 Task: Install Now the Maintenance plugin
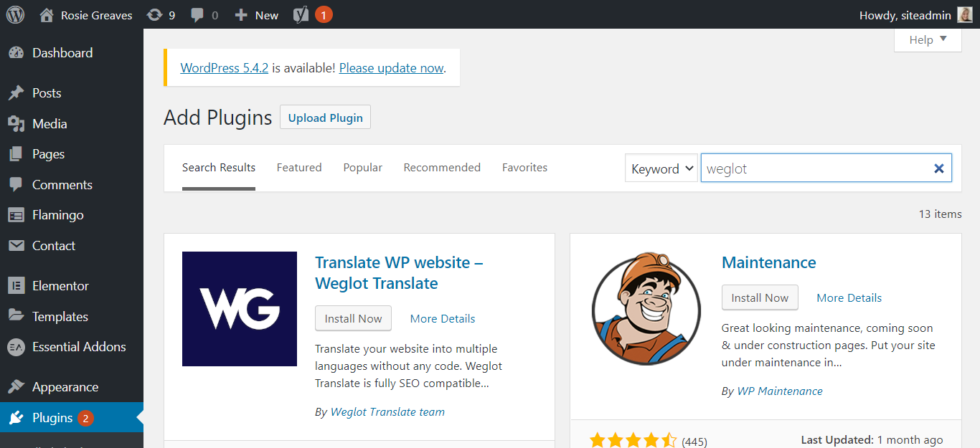tap(760, 297)
